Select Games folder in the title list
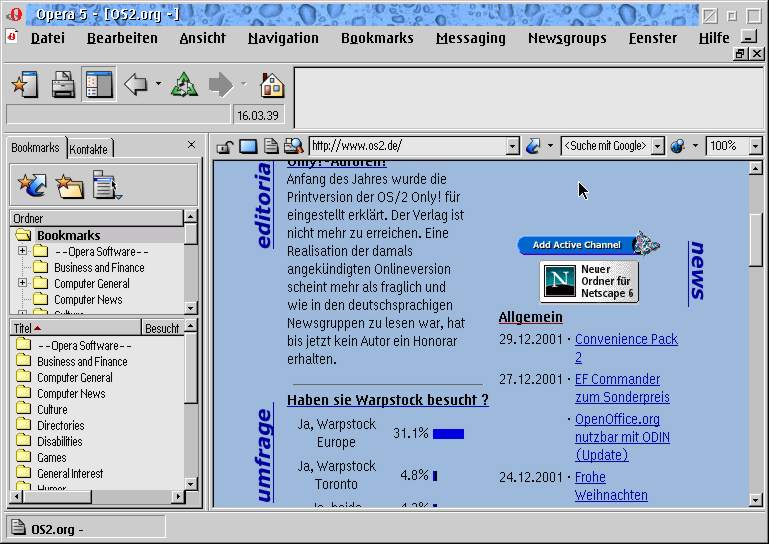 (x=51, y=458)
